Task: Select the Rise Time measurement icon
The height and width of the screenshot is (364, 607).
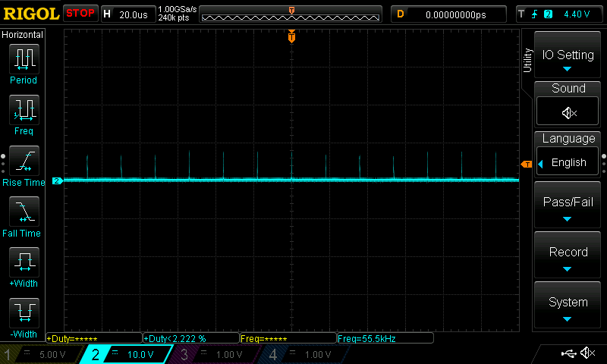Action: pyautogui.click(x=24, y=161)
